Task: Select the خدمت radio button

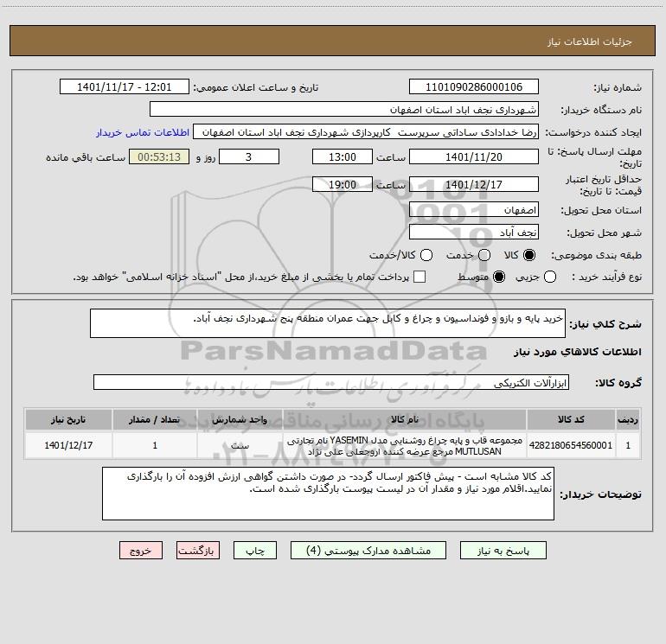Action: point(484,255)
